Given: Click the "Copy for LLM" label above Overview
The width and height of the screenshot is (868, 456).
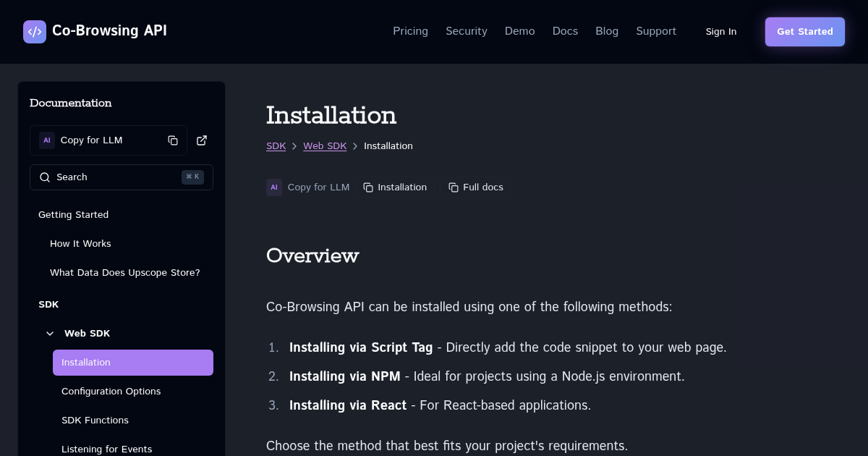Looking at the screenshot, I should tap(318, 187).
